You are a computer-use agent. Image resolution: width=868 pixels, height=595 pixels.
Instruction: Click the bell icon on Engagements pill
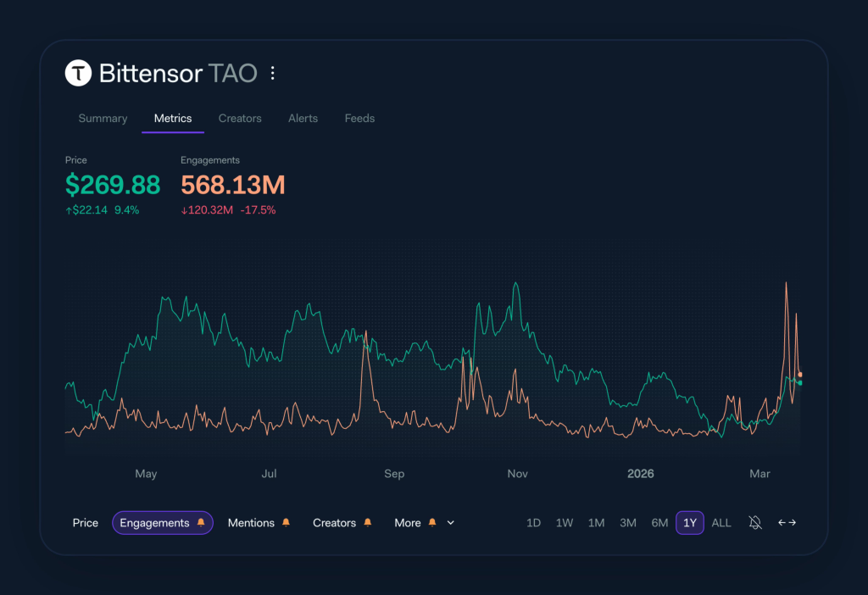tap(201, 523)
